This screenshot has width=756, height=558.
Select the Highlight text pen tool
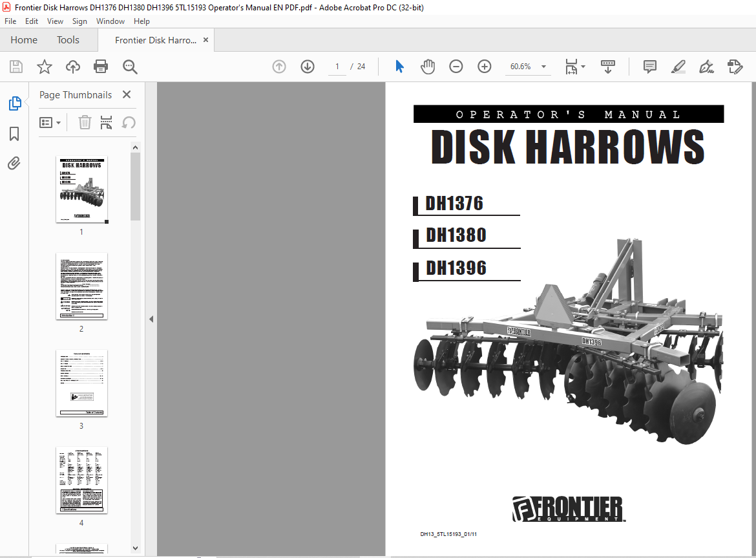pos(678,67)
